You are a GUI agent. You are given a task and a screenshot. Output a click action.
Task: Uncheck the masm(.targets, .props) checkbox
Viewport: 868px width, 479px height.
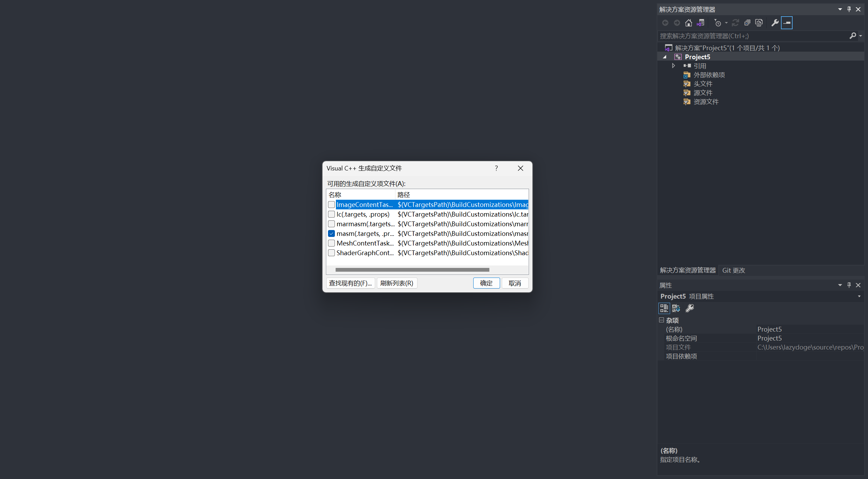point(331,233)
